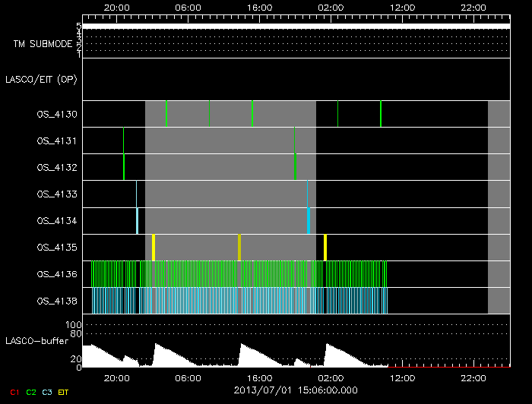Click the OS_4136 row label
This screenshot has width=532, height=404.
click(57, 274)
